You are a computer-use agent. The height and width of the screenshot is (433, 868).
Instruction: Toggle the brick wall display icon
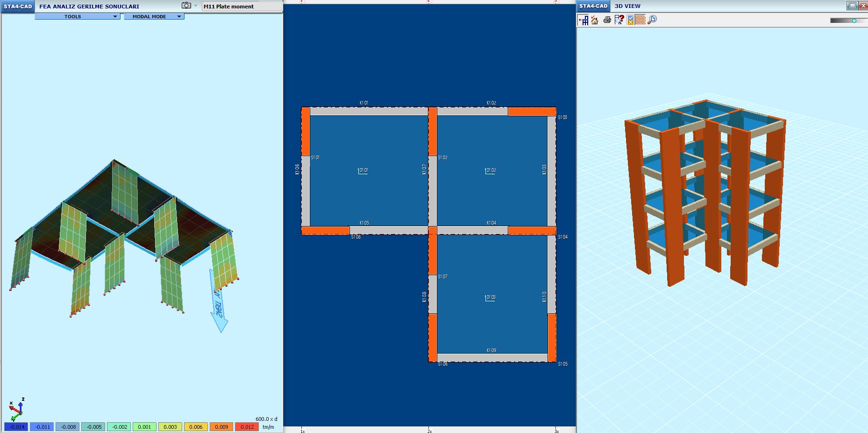[640, 20]
